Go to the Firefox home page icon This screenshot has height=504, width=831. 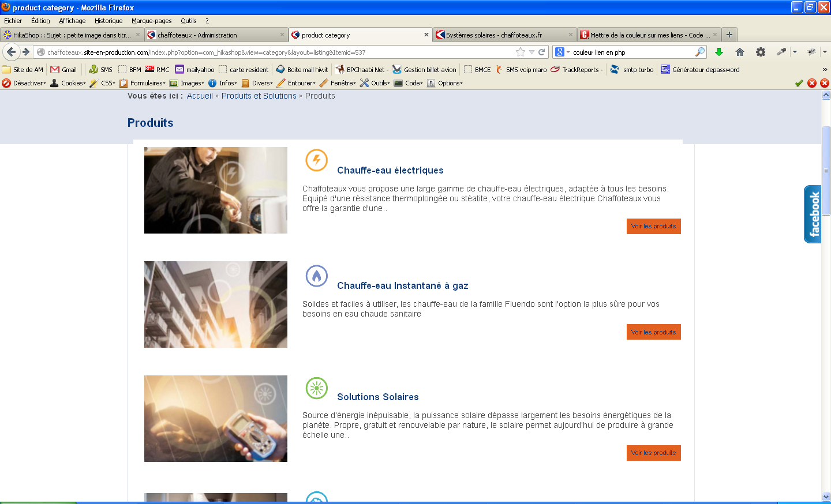(740, 52)
